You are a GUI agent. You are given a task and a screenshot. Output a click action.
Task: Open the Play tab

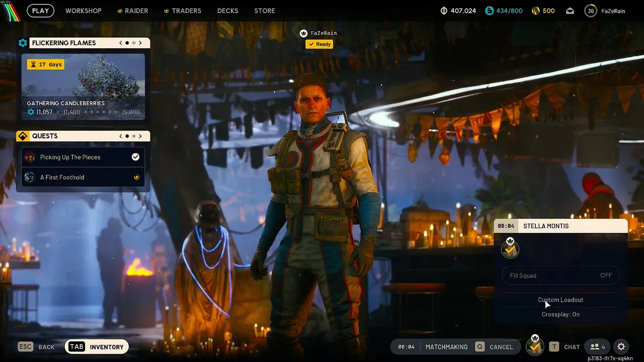click(40, 11)
